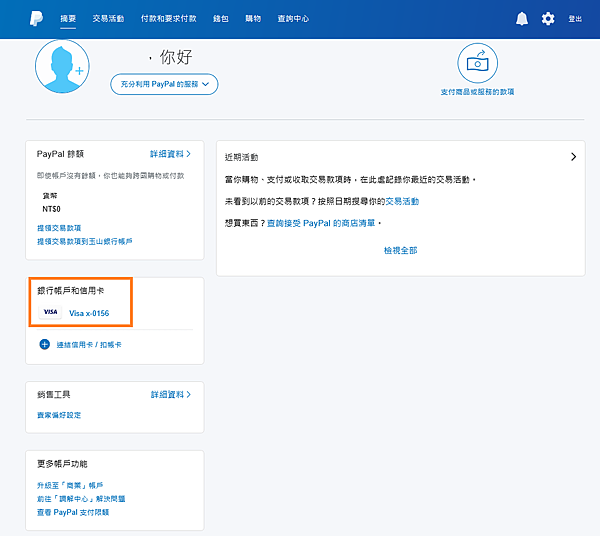Click the PayPal logo icon
Image resolution: width=600 pixels, height=536 pixels.
[x=37, y=18]
